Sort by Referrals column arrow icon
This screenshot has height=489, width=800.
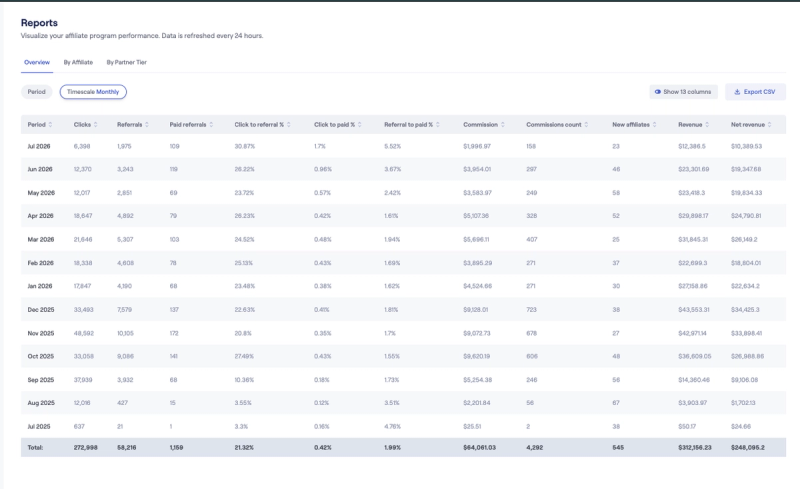[x=147, y=125]
